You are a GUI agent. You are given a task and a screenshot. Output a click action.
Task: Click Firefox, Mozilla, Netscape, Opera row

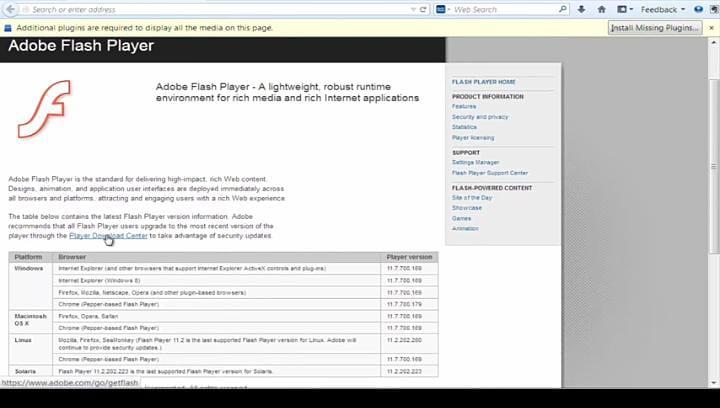click(x=217, y=292)
